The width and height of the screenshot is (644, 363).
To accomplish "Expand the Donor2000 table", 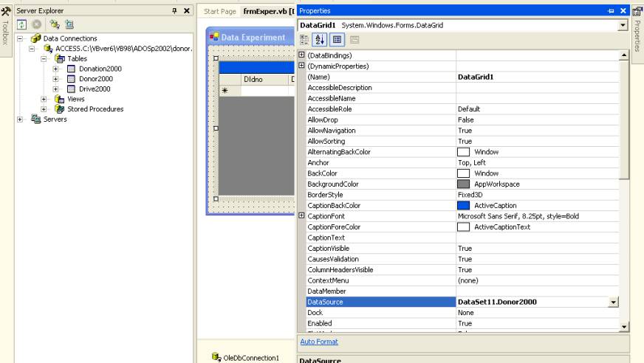I will [55, 79].
